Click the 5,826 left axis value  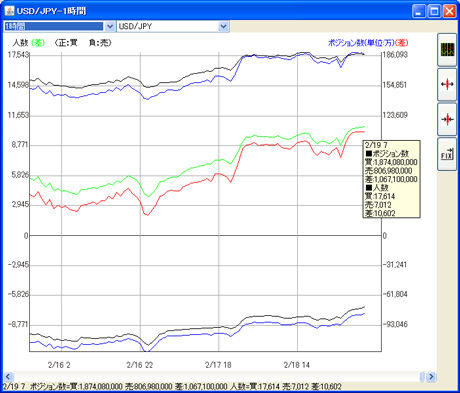pos(20,175)
